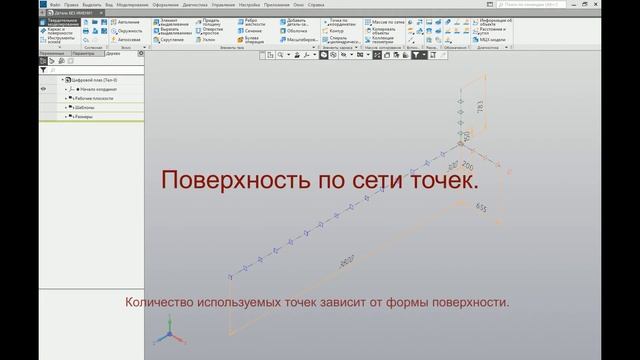
Task: Select the Сечение tool
Action: coord(250,31)
